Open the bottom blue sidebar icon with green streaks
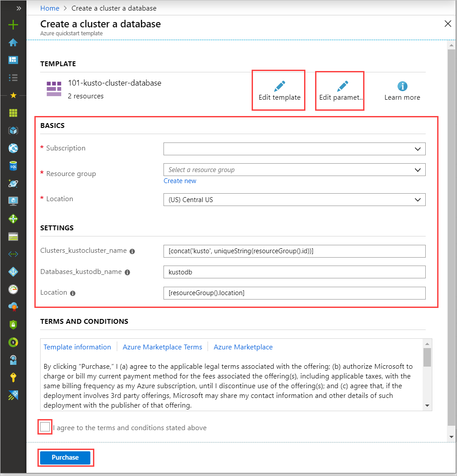Viewport: 457px width, 476px height. (13, 395)
